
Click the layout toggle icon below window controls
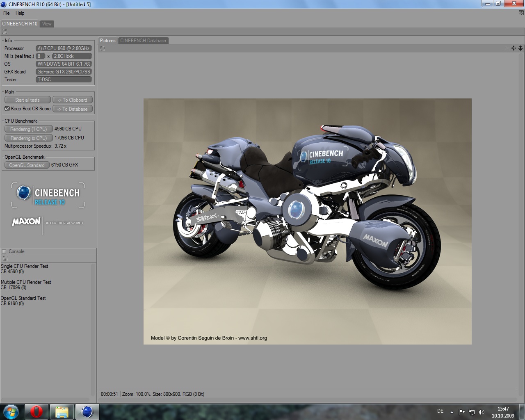coord(521,13)
